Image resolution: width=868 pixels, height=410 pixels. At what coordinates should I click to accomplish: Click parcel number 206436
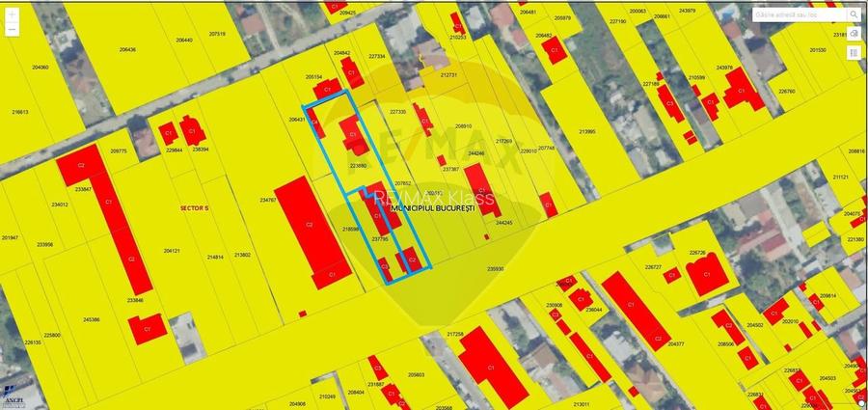[127, 50]
